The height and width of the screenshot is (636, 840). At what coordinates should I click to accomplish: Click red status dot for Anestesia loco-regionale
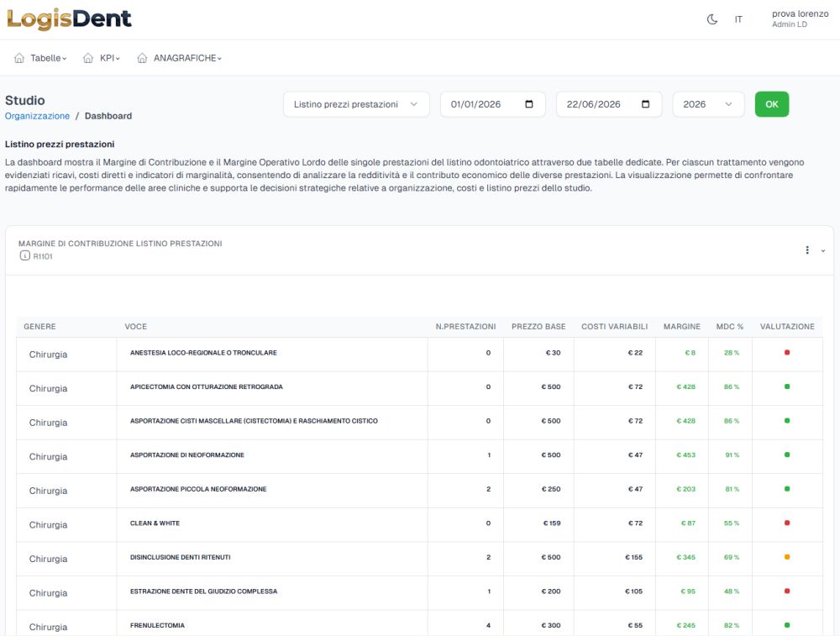pos(787,353)
